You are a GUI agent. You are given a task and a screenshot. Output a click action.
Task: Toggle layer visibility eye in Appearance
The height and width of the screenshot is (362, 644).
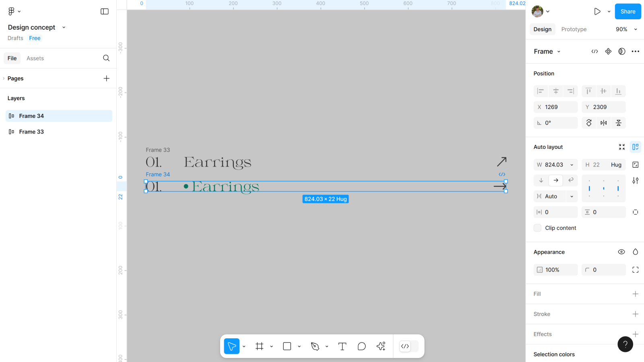click(621, 252)
